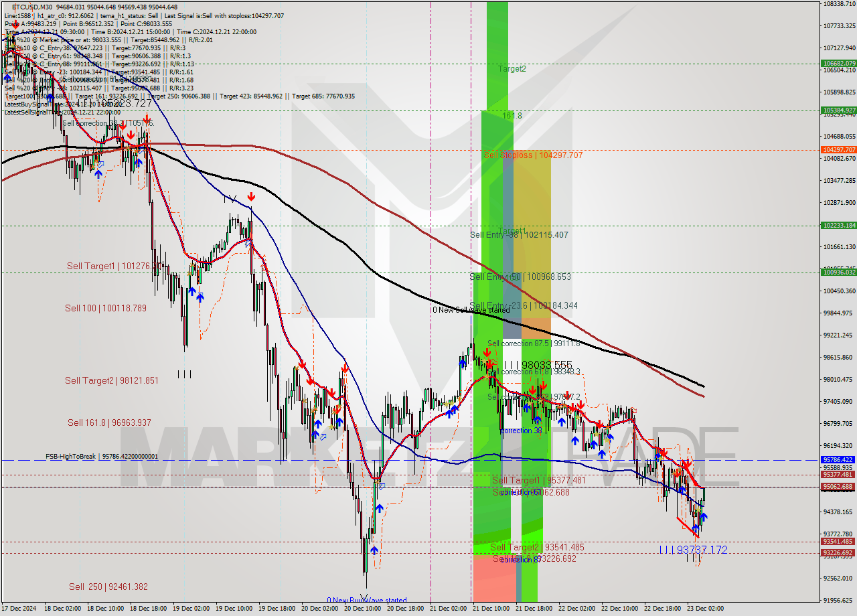This screenshot has width=857, height=616.
Task: Click 'Sell Target1 | 95377.481' label
Action: (x=539, y=481)
